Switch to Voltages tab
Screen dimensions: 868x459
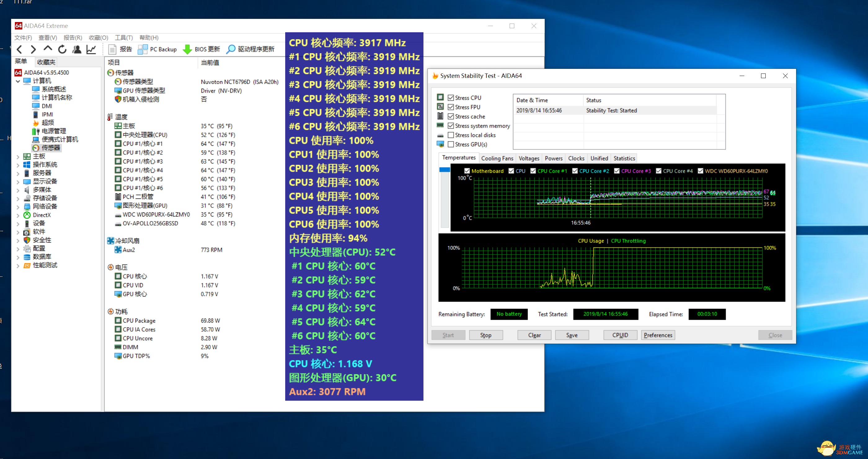pos(529,158)
